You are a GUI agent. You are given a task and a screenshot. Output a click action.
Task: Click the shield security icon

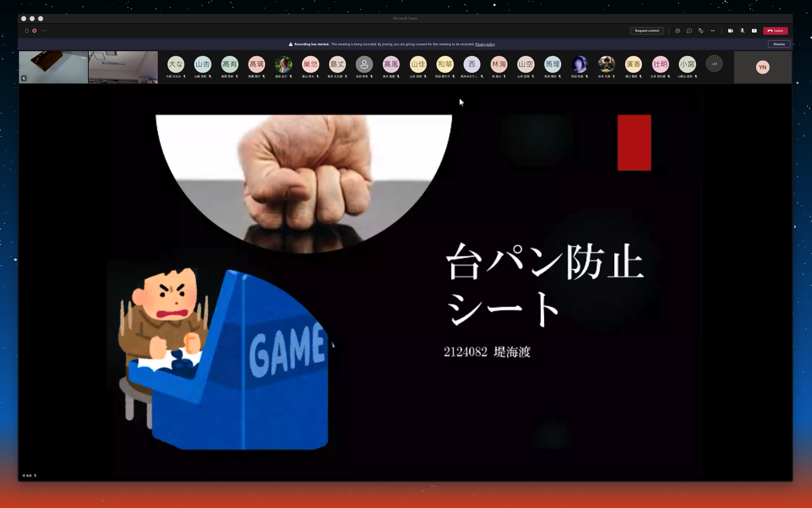point(27,31)
